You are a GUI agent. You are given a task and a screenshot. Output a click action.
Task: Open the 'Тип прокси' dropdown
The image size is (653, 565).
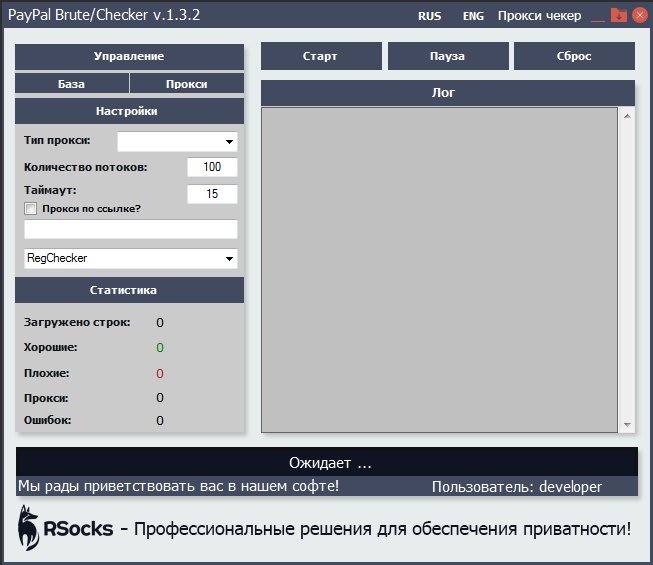(x=177, y=142)
